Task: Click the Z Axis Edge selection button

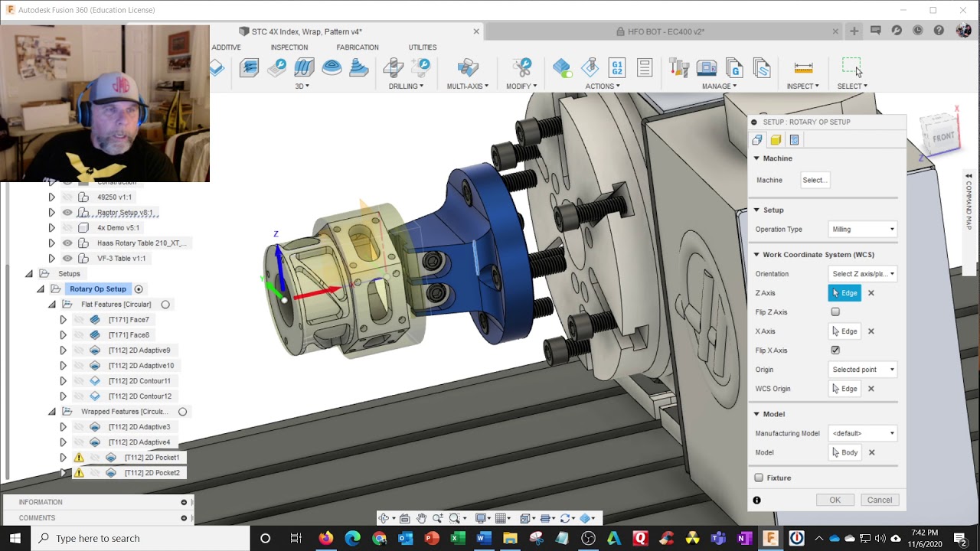Action: pyautogui.click(x=844, y=293)
